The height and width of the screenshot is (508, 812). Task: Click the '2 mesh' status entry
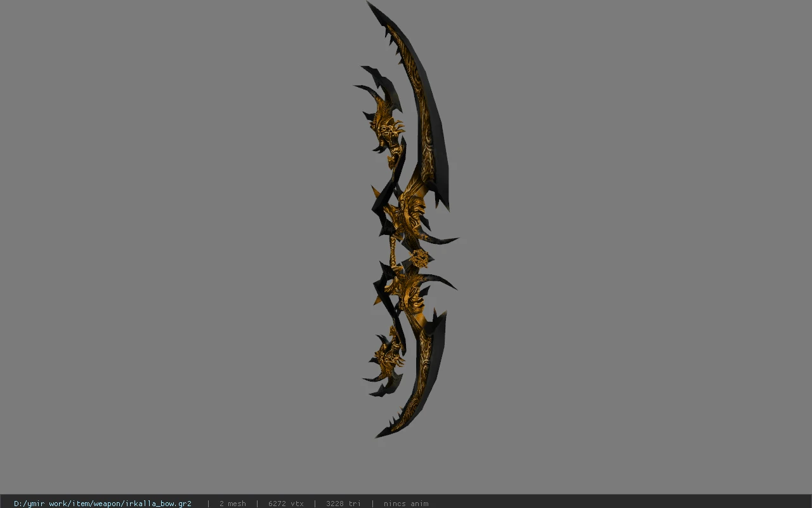pos(233,504)
